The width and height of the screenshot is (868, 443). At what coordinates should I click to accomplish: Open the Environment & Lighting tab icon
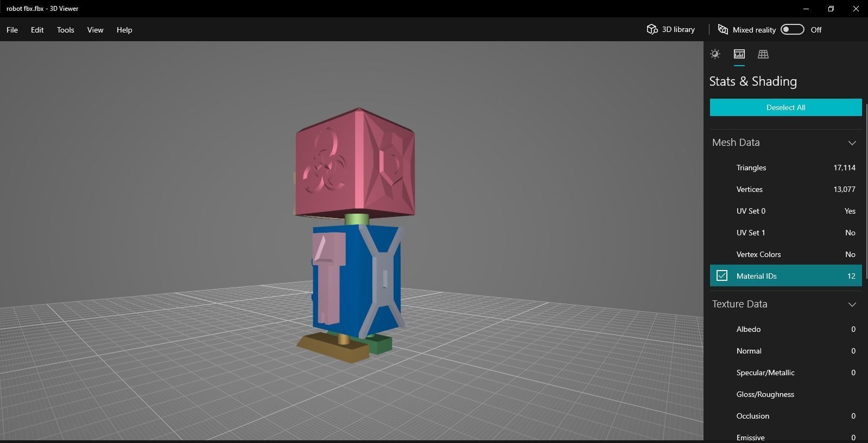coord(715,54)
